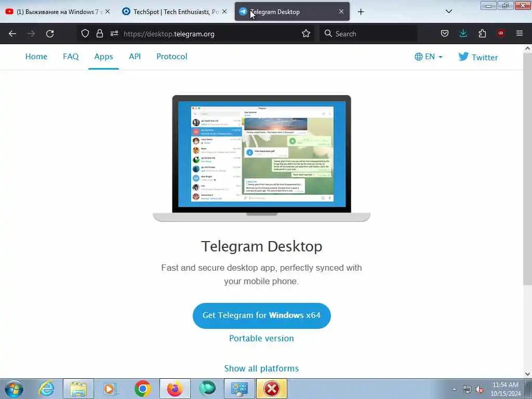Click Get Telegram for Windows x64 button
Viewport: 532px width, 399px height.
(x=262, y=315)
